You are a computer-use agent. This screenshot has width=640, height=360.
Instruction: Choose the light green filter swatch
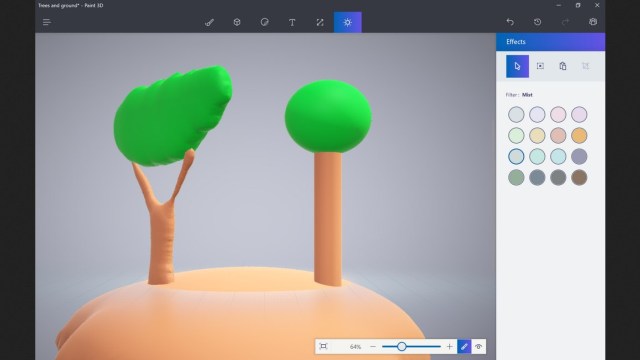516,136
